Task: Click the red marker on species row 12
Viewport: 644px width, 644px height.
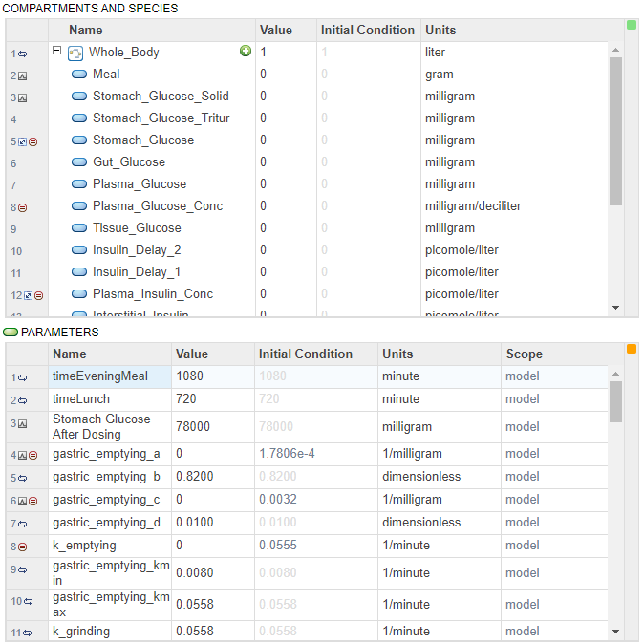Action: 38,295
